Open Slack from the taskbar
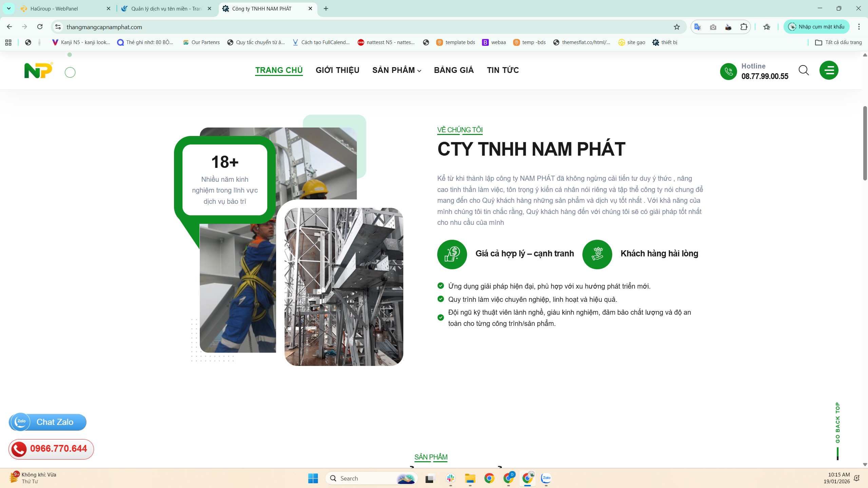Screen dimensions: 868x488 (450, 478)
